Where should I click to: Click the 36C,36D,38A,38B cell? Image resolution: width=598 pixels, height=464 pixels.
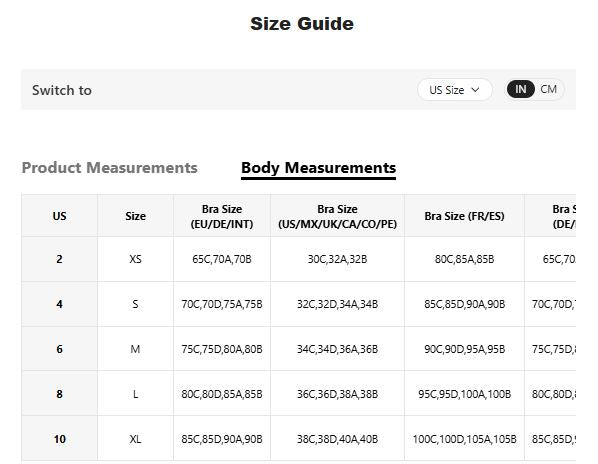tap(338, 394)
